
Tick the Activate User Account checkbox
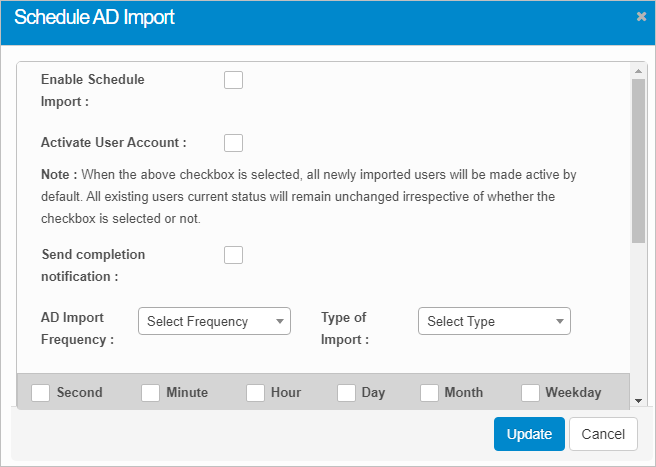[x=233, y=143]
